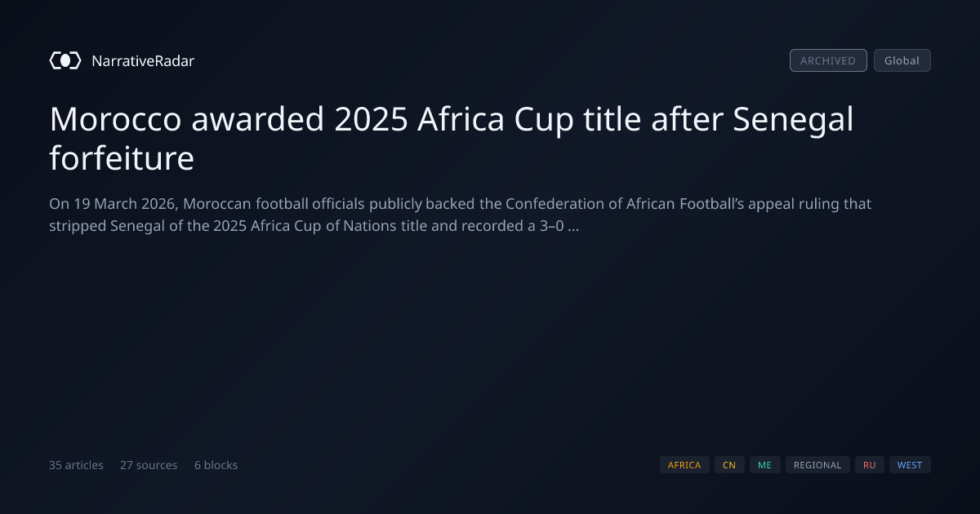Choose the gray REGIONAL block tag
The height and width of the screenshot is (514, 980).
(x=817, y=465)
